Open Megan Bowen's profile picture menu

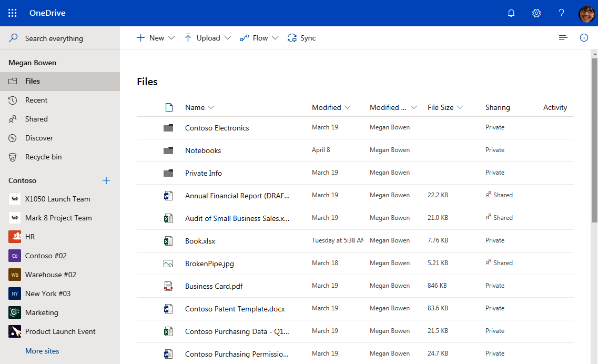[586, 13]
